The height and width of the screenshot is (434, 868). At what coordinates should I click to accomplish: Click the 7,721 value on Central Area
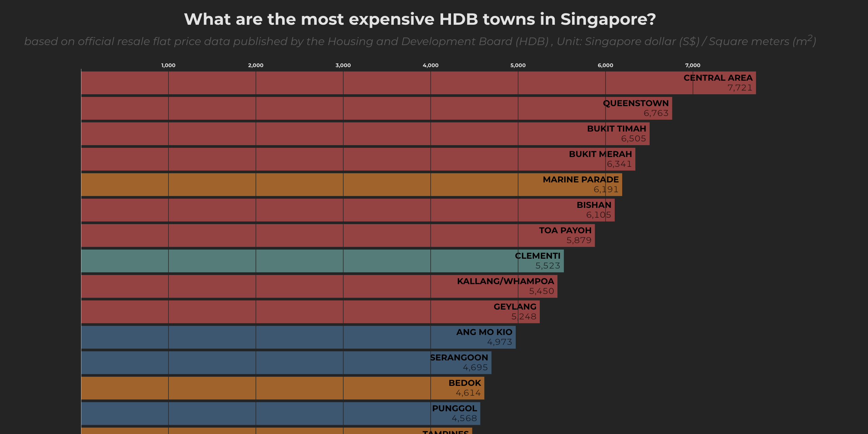[739, 88]
